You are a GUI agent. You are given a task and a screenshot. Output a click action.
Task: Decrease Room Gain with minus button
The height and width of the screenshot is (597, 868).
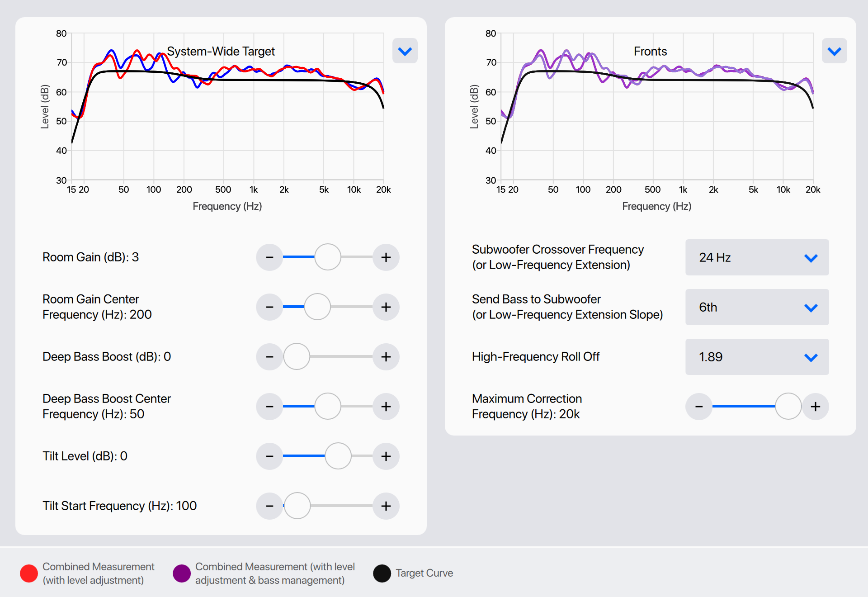tap(269, 257)
